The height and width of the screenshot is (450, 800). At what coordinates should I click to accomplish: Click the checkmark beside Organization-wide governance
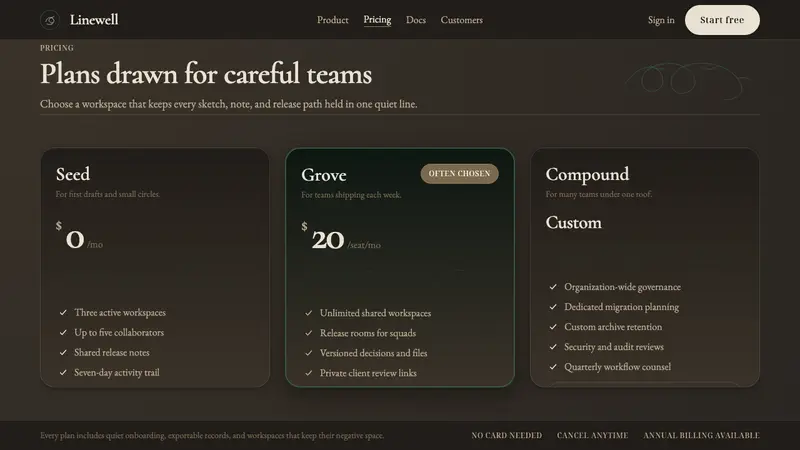coord(553,287)
